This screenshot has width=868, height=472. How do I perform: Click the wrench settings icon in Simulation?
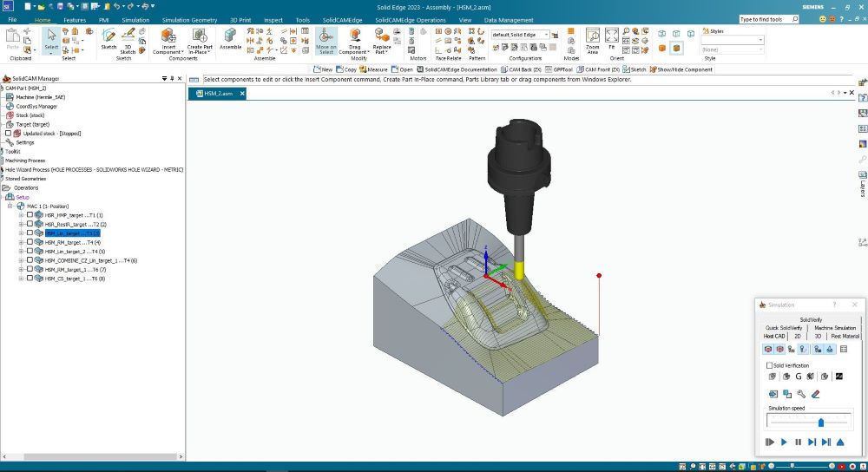pos(801,394)
